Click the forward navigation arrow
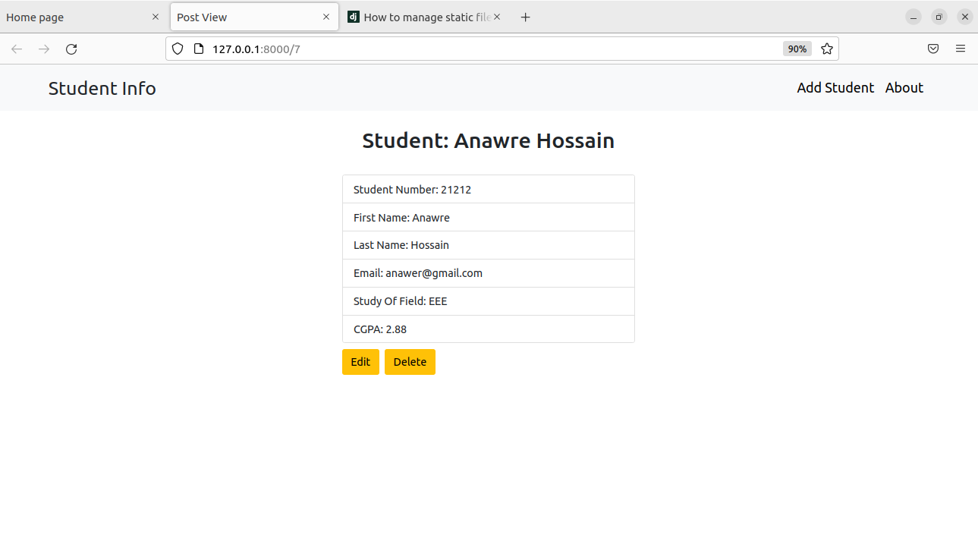Viewport: 978px width, 560px height. point(44,49)
